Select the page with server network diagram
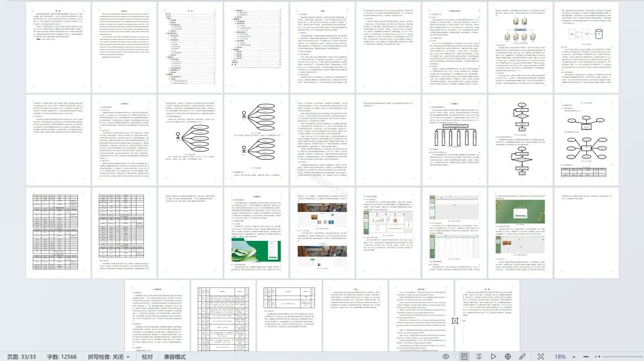The width and height of the screenshot is (644, 361). (520, 48)
